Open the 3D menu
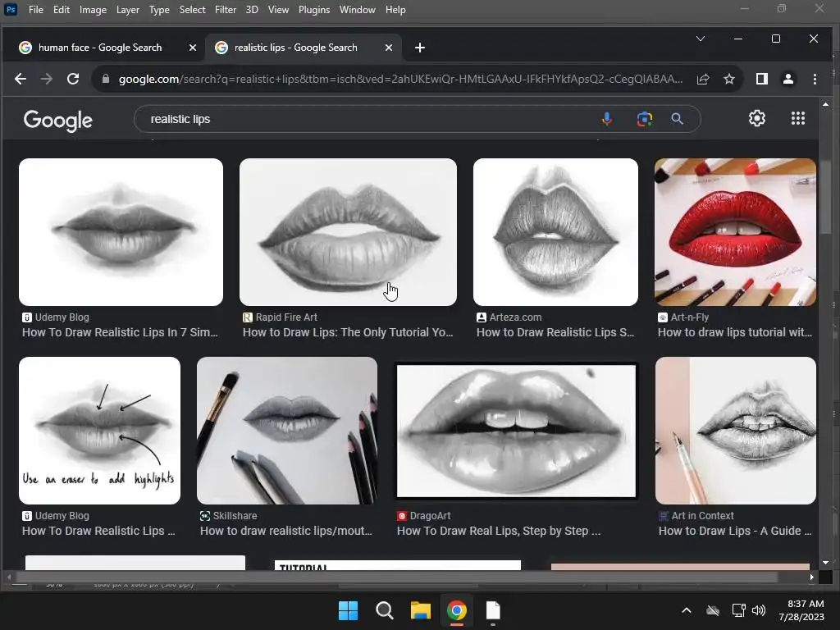This screenshot has height=630, width=840. [252, 10]
